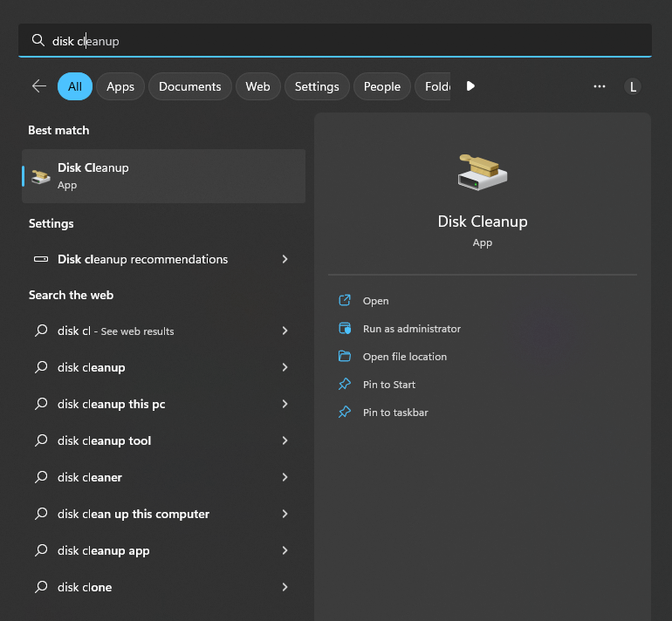Click search icon beside 'disk cleaner'

coord(41,477)
